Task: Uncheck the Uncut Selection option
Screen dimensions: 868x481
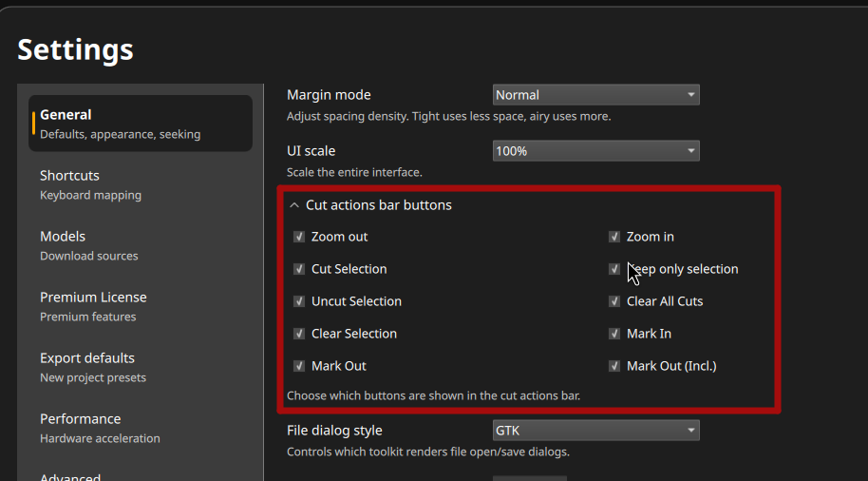Action: click(x=299, y=301)
